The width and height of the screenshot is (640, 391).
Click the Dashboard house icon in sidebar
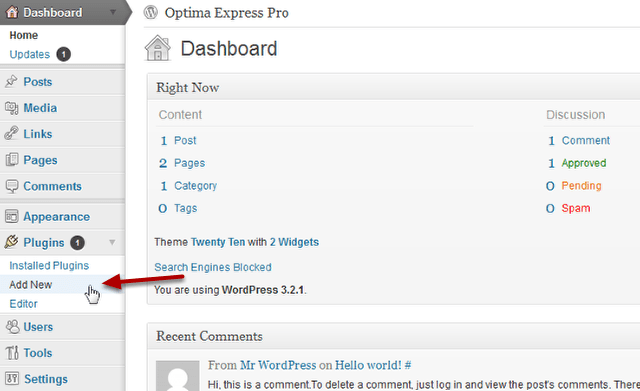12,12
